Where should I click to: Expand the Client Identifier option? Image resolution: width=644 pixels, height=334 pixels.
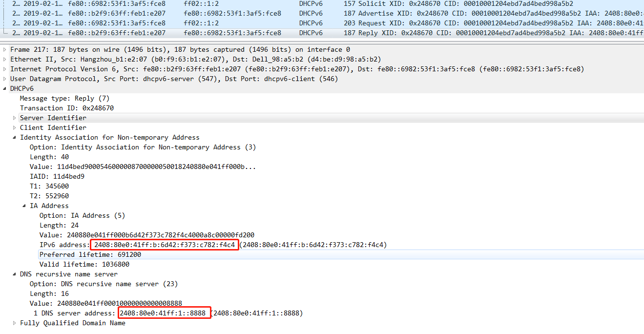point(14,127)
